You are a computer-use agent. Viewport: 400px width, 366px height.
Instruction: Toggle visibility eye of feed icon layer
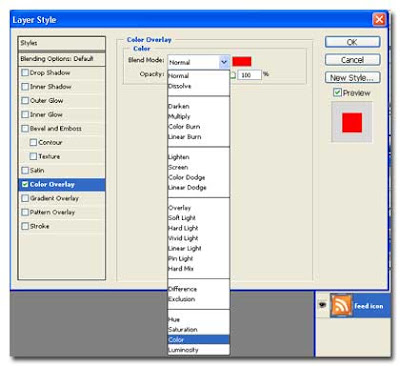[x=322, y=305]
